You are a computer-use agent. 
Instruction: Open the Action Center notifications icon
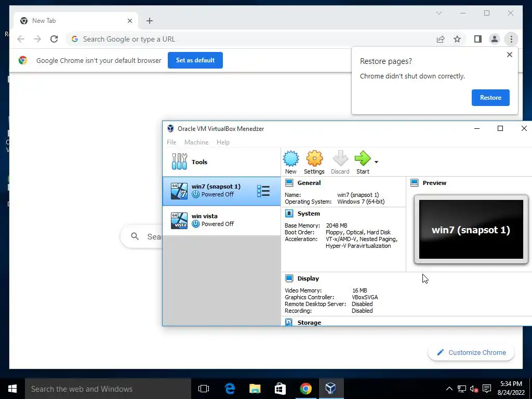click(486, 389)
